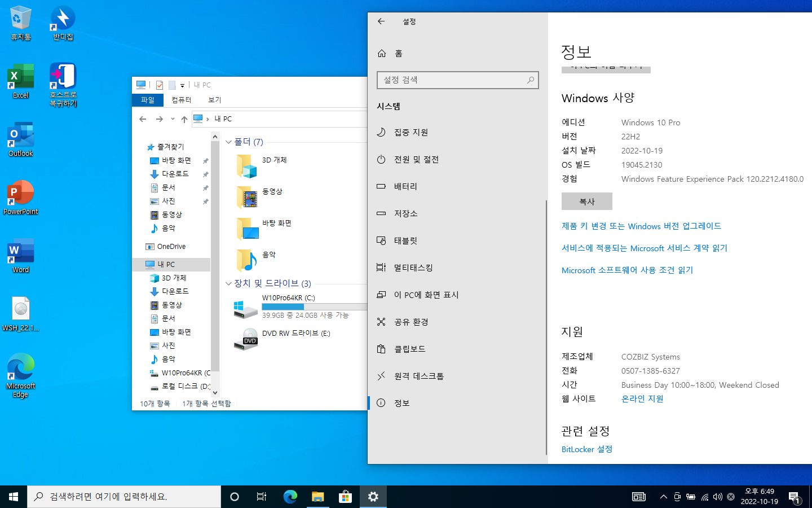Select 로컬 디스크 (D:) in nav pane

tap(180, 386)
